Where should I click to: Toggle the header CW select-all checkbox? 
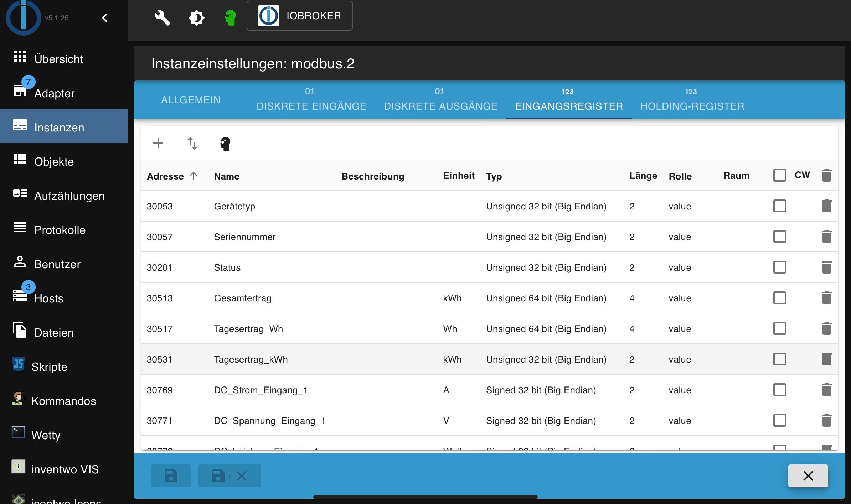[x=779, y=175]
